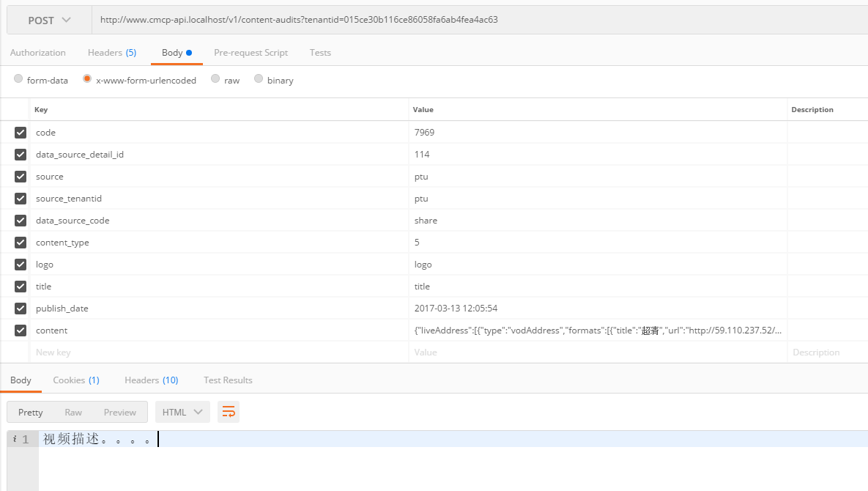Image resolution: width=868 pixels, height=491 pixels.
Task: Uncheck the code parameter checkbox
Action: [x=21, y=133]
